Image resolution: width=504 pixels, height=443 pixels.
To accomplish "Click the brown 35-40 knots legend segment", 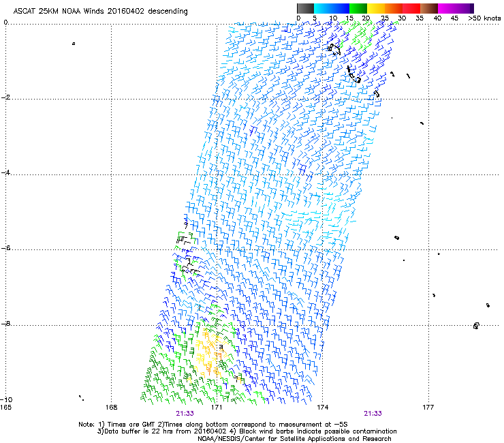I will [429, 8].
